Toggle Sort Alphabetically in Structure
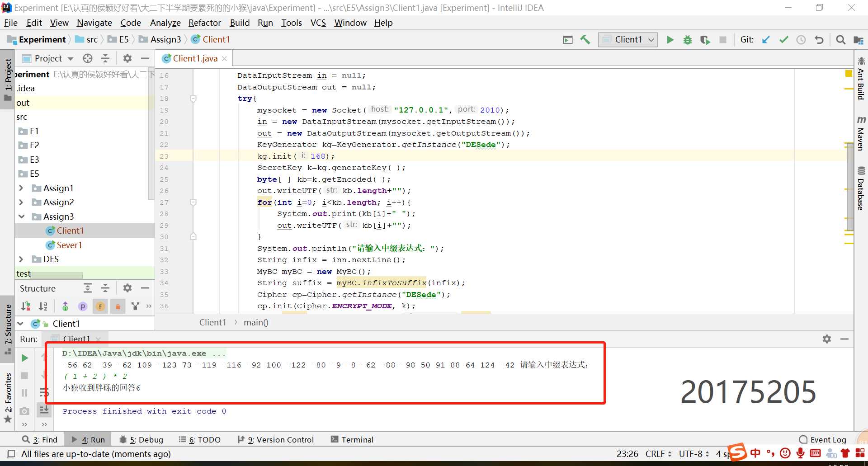The width and height of the screenshot is (868, 466). (x=43, y=306)
